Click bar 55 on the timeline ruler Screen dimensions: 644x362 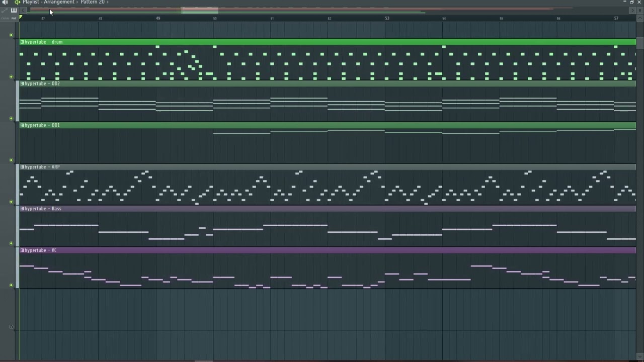coord(501,18)
